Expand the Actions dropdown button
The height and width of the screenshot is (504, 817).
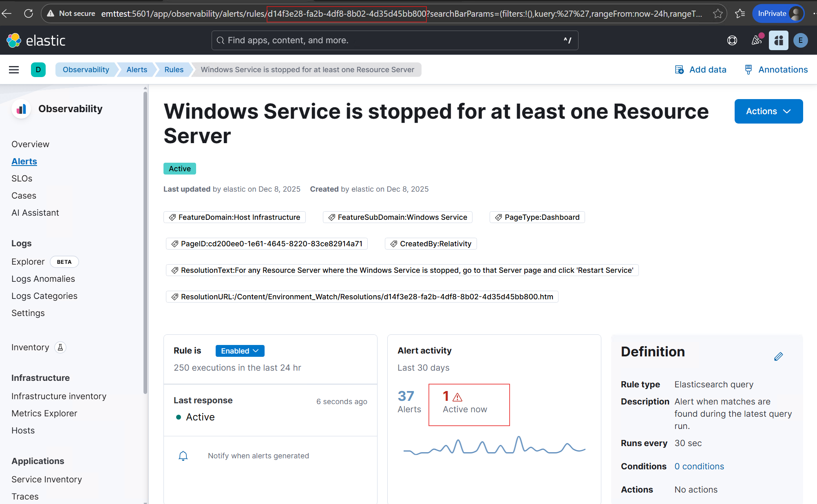pyautogui.click(x=768, y=111)
